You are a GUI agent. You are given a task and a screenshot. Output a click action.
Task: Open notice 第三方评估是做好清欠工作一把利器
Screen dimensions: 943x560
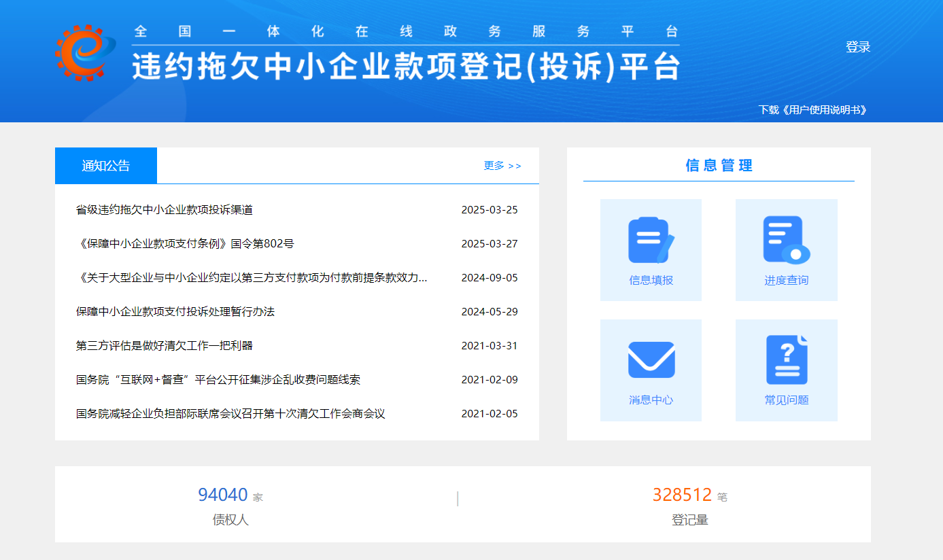(165, 346)
